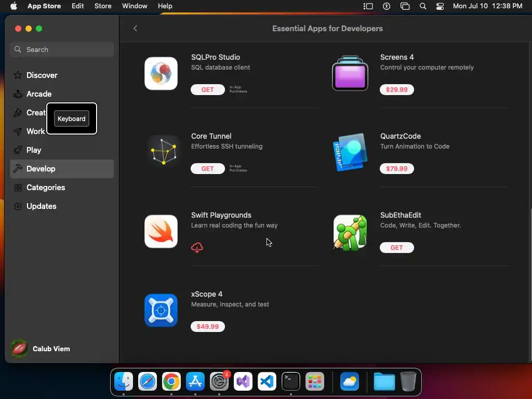Viewport: 532px width, 399px height.
Task: Open Visual Studio Code from the Dock
Action: [x=267, y=381]
